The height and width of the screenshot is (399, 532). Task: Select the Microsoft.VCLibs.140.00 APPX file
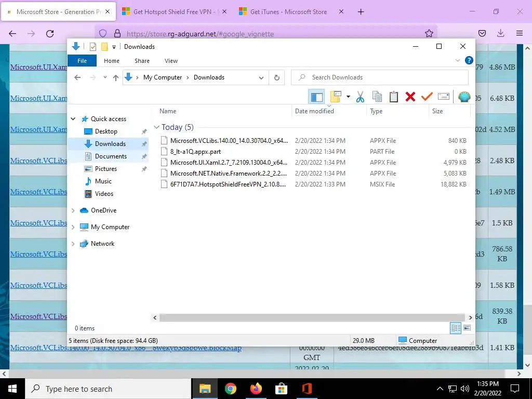click(229, 140)
